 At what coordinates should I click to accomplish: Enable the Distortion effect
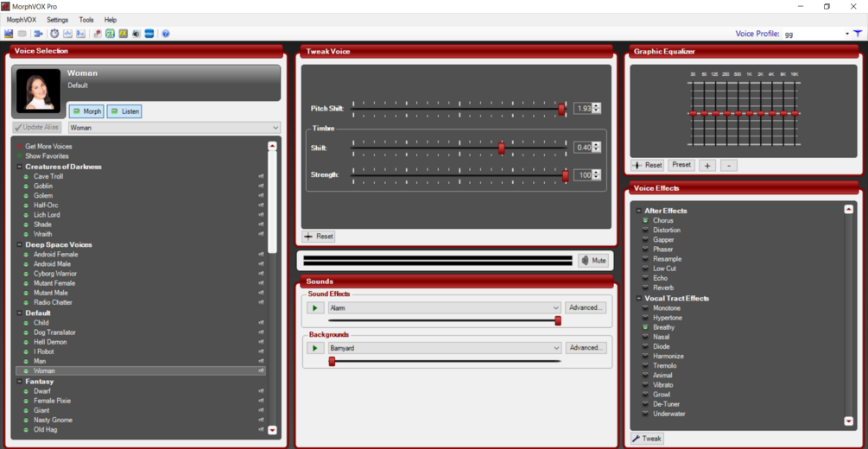pyautogui.click(x=645, y=231)
